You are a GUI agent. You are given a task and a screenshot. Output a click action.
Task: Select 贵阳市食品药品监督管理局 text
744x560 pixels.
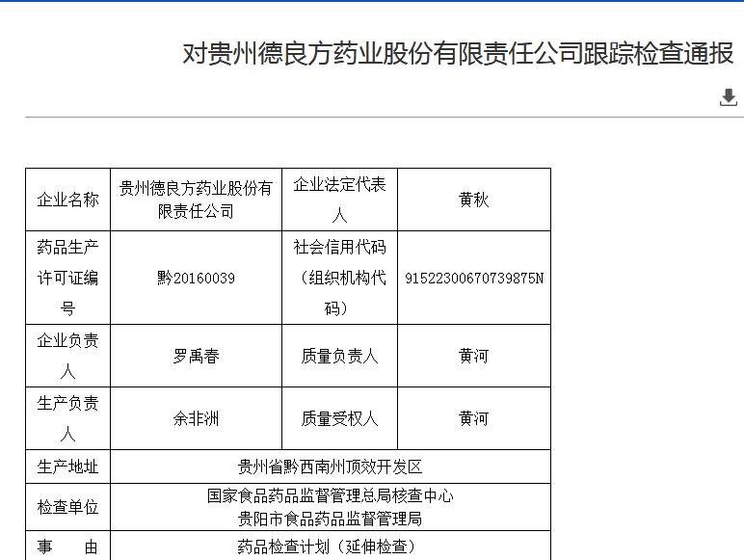(331, 519)
